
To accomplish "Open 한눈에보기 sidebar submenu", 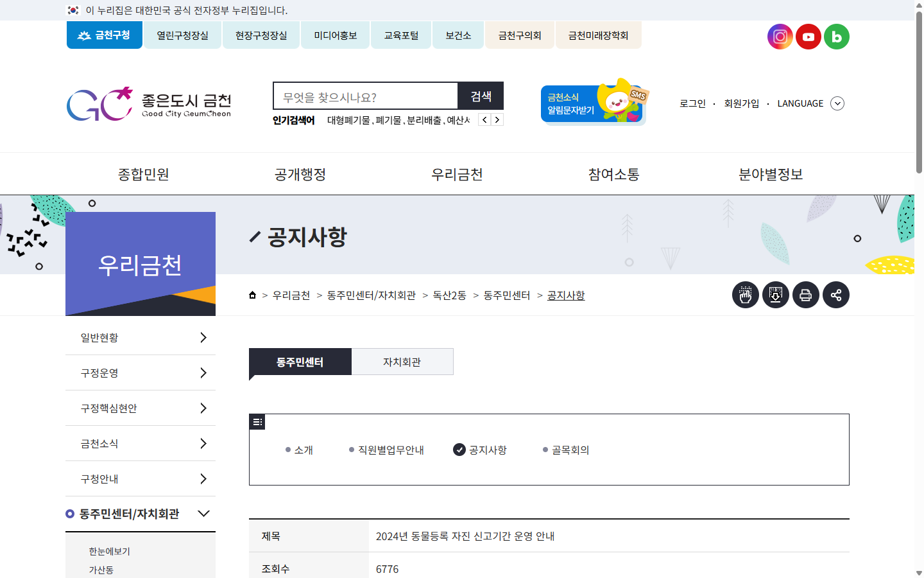I will tap(110, 551).
